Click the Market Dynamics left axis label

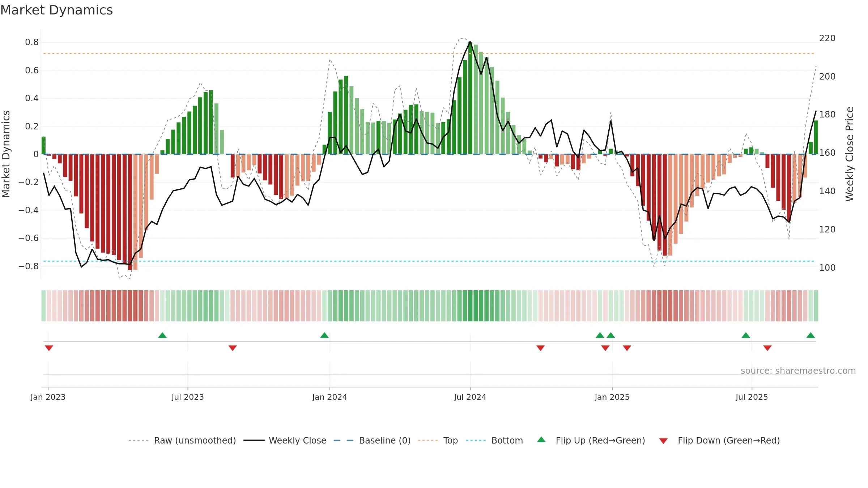[x=6, y=154]
